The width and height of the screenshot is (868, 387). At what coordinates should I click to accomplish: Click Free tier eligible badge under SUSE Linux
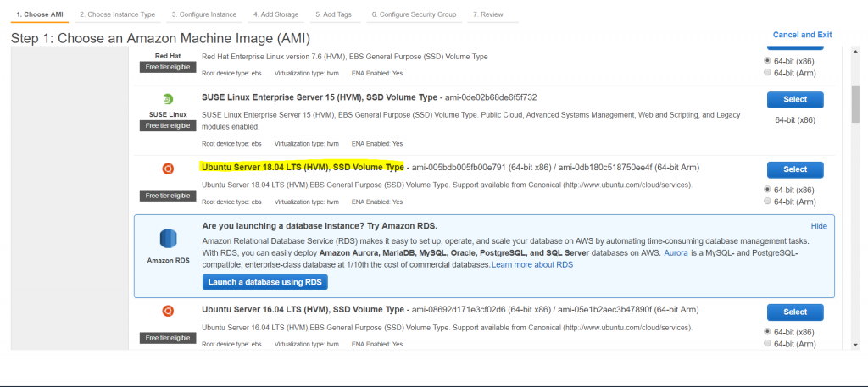[x=168, y=125]
